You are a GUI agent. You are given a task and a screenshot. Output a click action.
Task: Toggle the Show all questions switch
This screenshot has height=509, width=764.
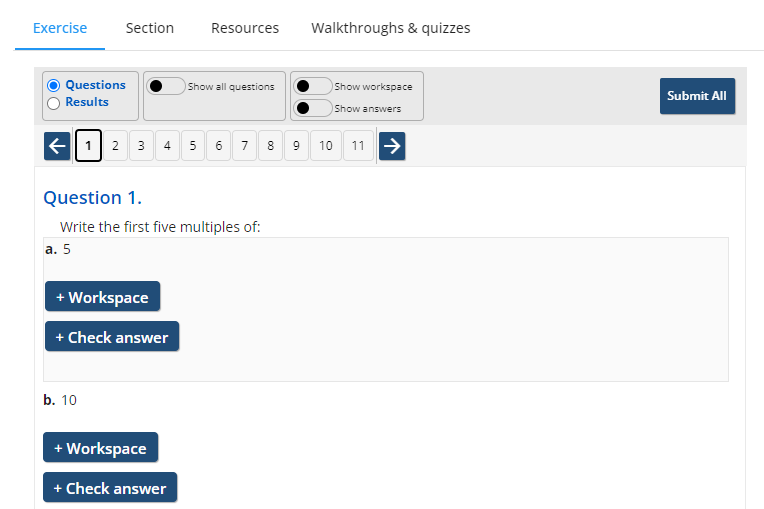click(166, 86)
